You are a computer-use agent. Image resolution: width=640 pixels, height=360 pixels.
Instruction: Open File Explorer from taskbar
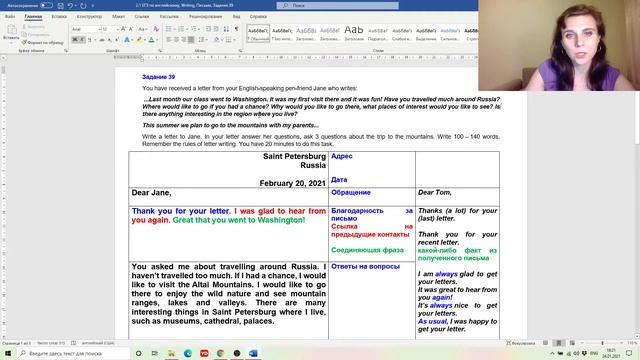(171, 353)
